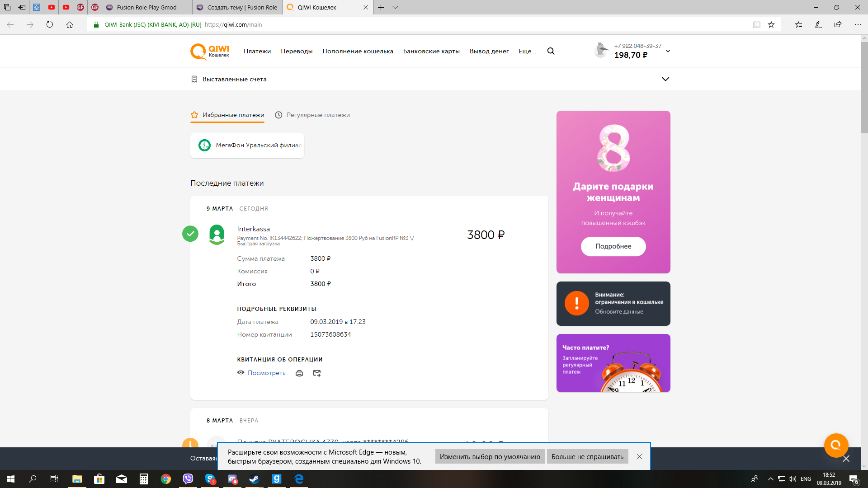868x488 pixels.
Task: Open the Еще... navigation menu
Action: click(x=527, y=51)
